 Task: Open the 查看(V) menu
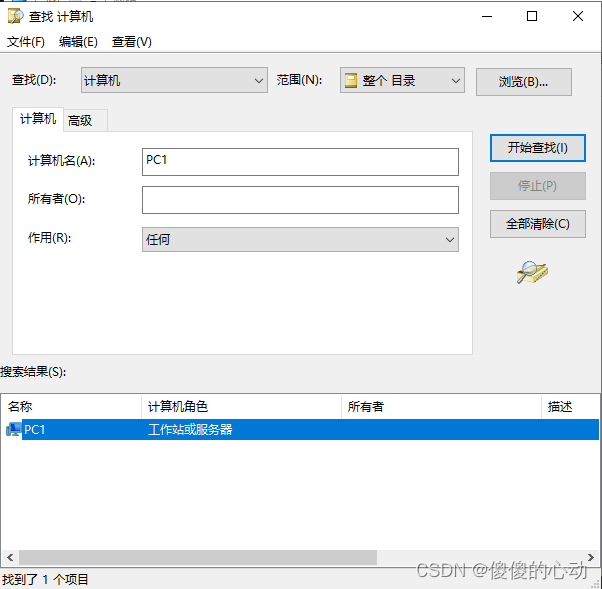(132, 41)
